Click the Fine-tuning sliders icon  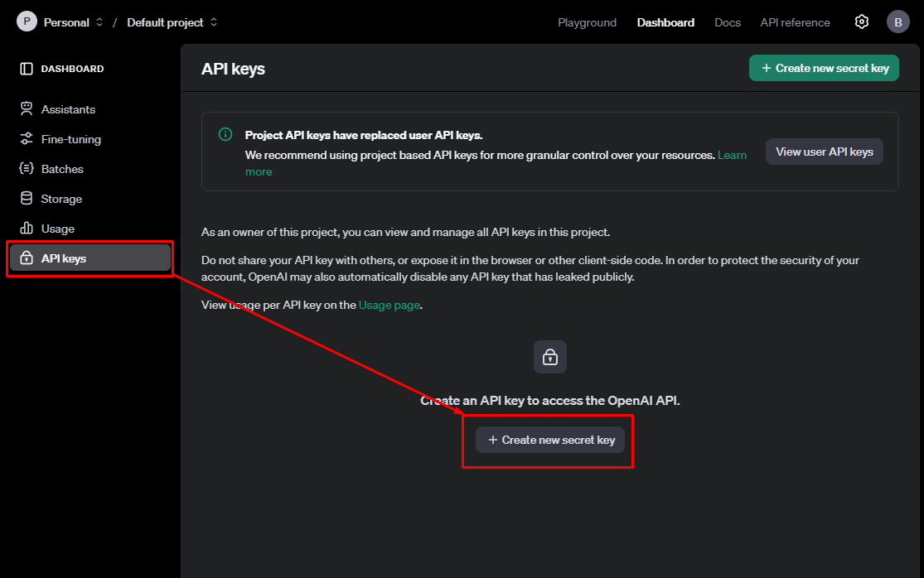(x=27, y=139)
